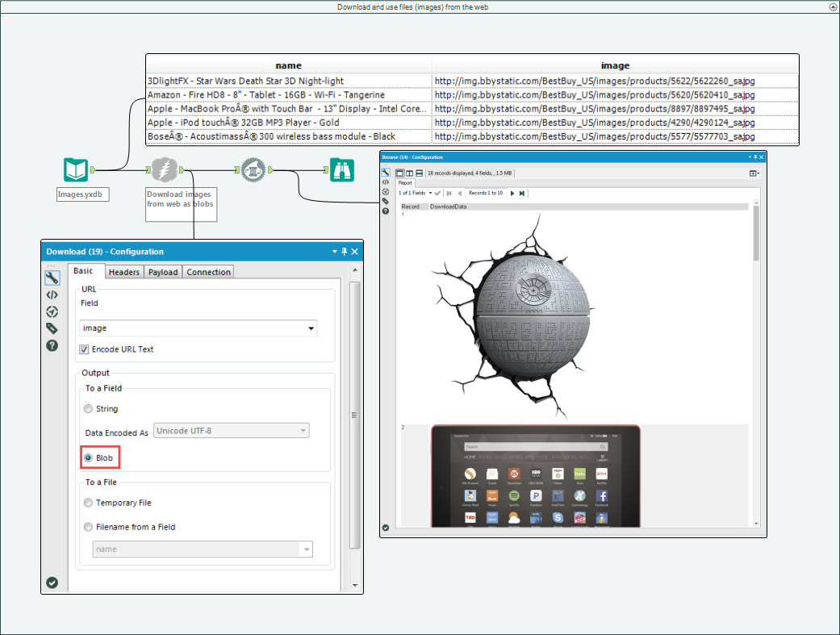Switch to the Payload tab
This screenshot has height=635, width=840.
[x=162, y=272]
